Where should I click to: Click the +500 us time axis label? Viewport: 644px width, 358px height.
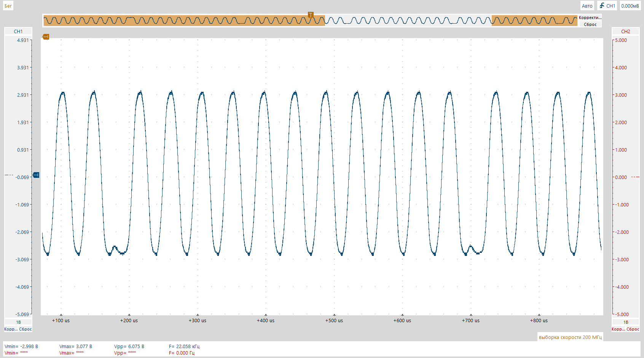(x=334, y=320)
